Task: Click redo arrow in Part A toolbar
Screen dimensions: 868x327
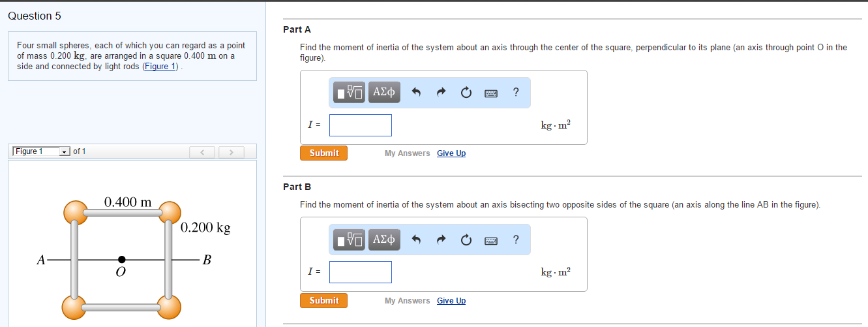Action: click(441, 93)
